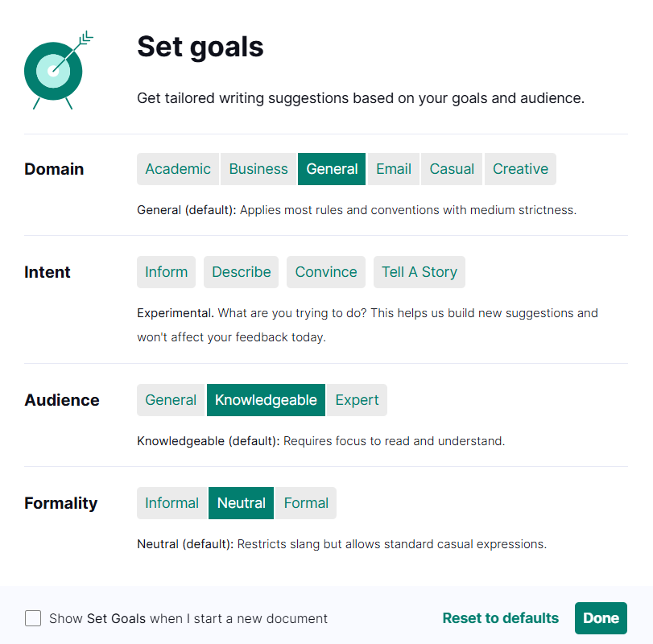Switch domain to Creative
653x644 pixels.
520,169
